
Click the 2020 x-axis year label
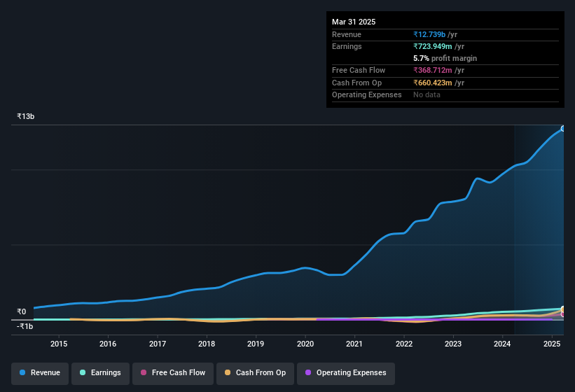[305, 344]
